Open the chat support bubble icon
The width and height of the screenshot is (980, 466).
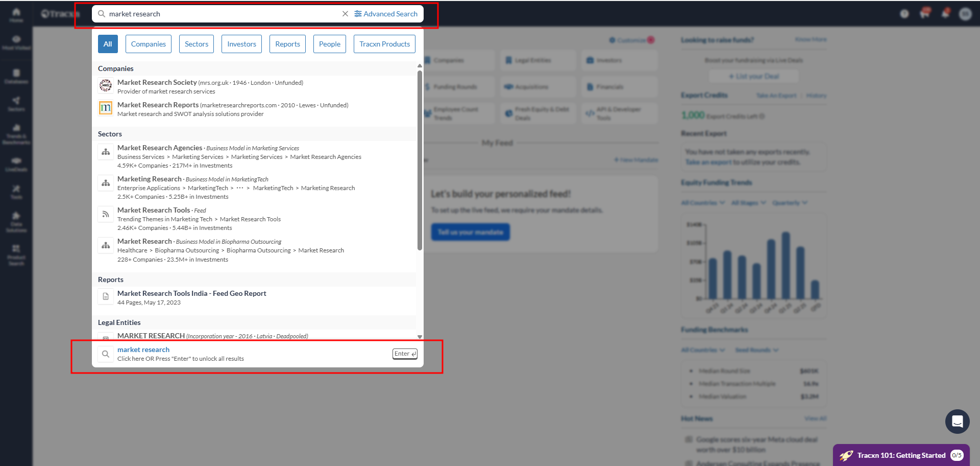(957, 422)
